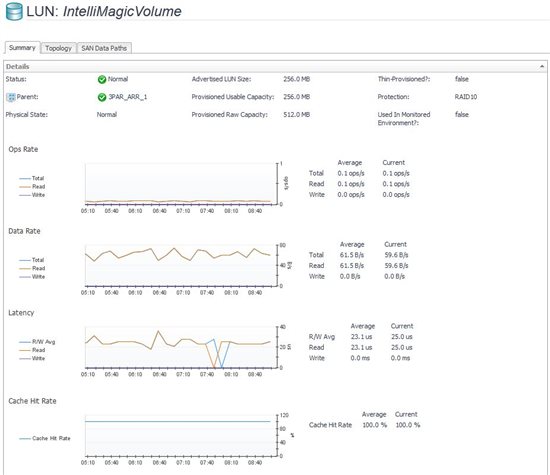Click the LUN IntelliMagicVolume title
Screen dimensions: 550x475
pyautogui.click(x=104, y=12)
